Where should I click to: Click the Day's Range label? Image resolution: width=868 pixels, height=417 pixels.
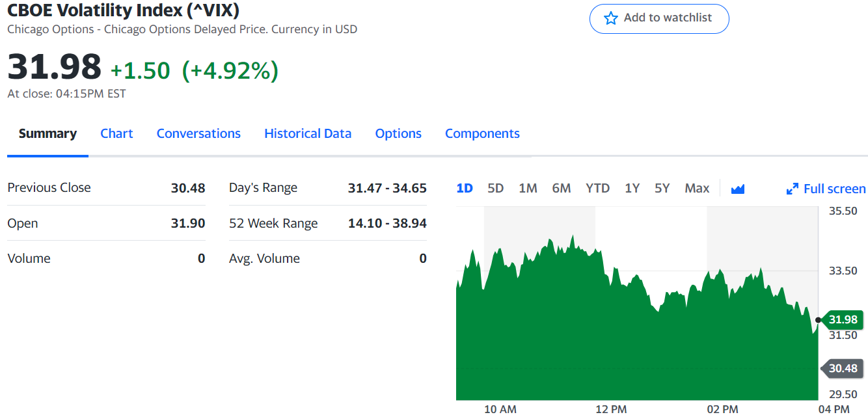pyautogui.click(x=263, y=188)
